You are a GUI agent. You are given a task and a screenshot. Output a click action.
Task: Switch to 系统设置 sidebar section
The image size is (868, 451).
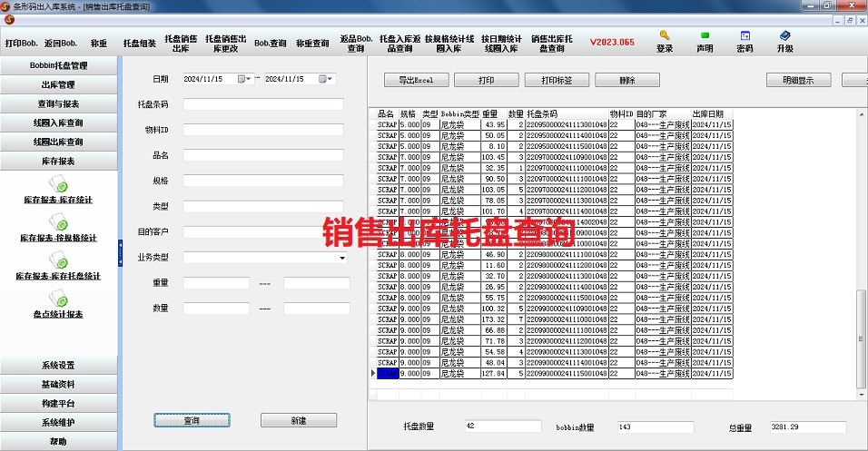(x=59, y=365)
